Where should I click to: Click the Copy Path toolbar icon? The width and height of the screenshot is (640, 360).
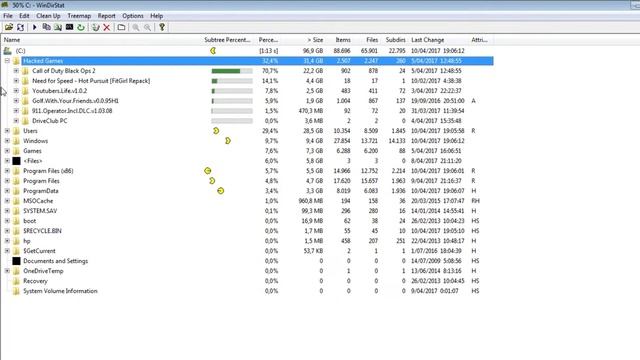(x=46, y=27)
